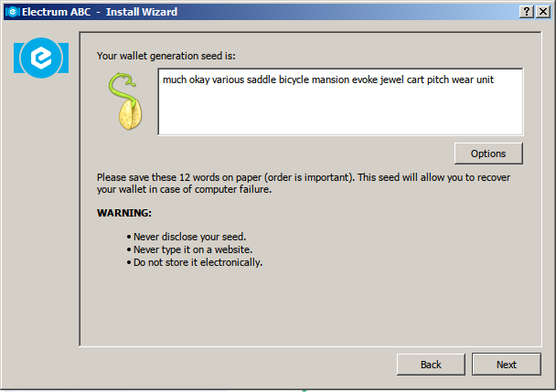Click the "Your wallet generation seed is:" label
Image resolution: width=556 pixels, height=392 pixels.
point(166,56)
